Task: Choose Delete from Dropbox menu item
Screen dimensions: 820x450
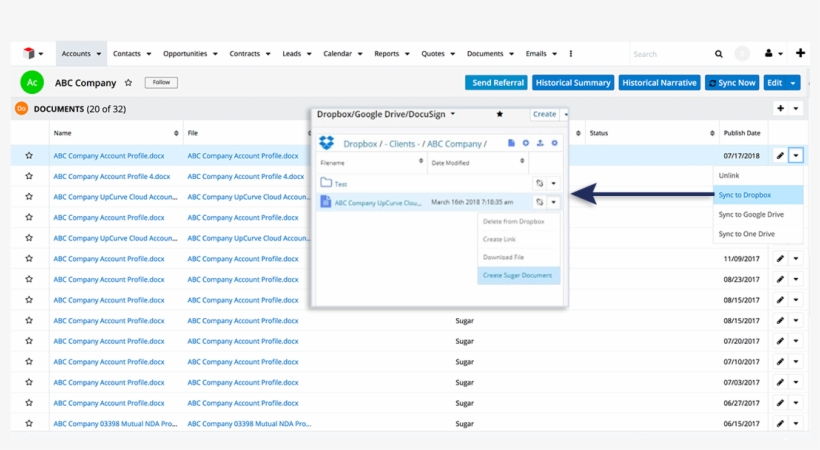Action: point(518,221)
